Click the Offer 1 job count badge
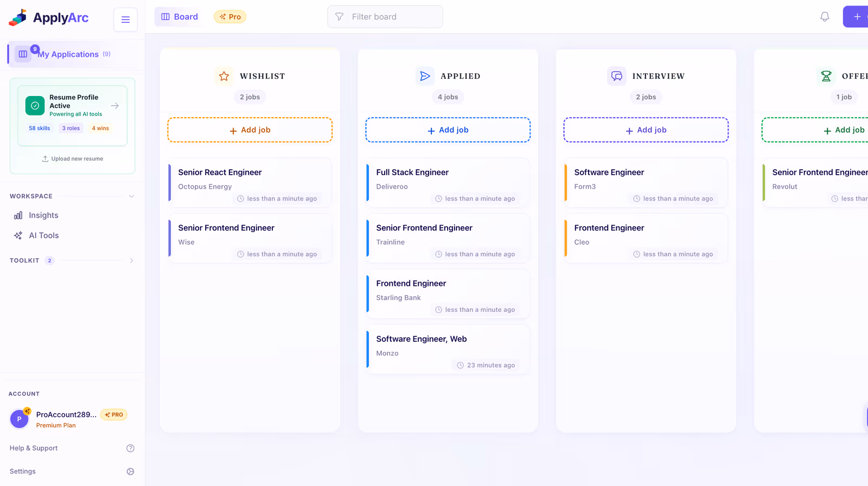 point(844,97)
